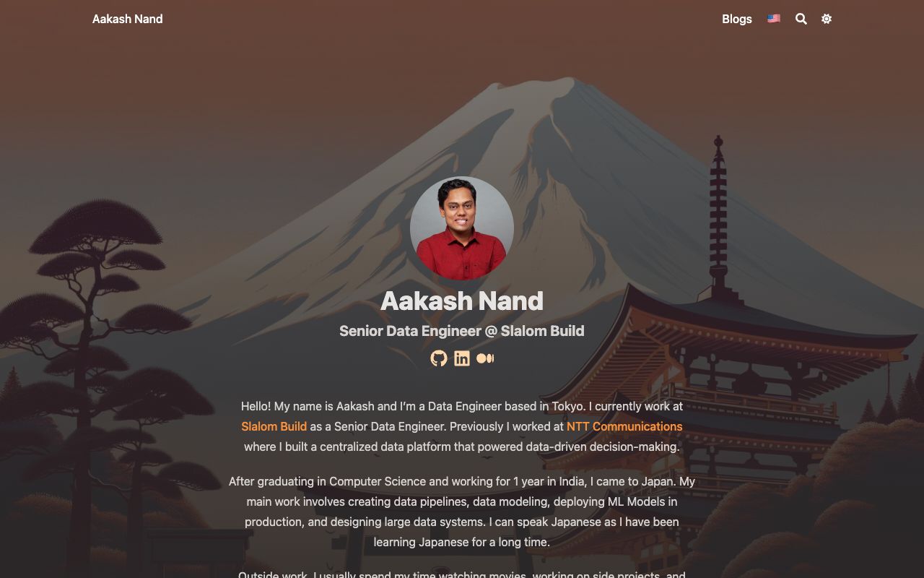Click the search magnifier icon
The width and height of the screenshot is (924, 578).
tap(801, 19)
